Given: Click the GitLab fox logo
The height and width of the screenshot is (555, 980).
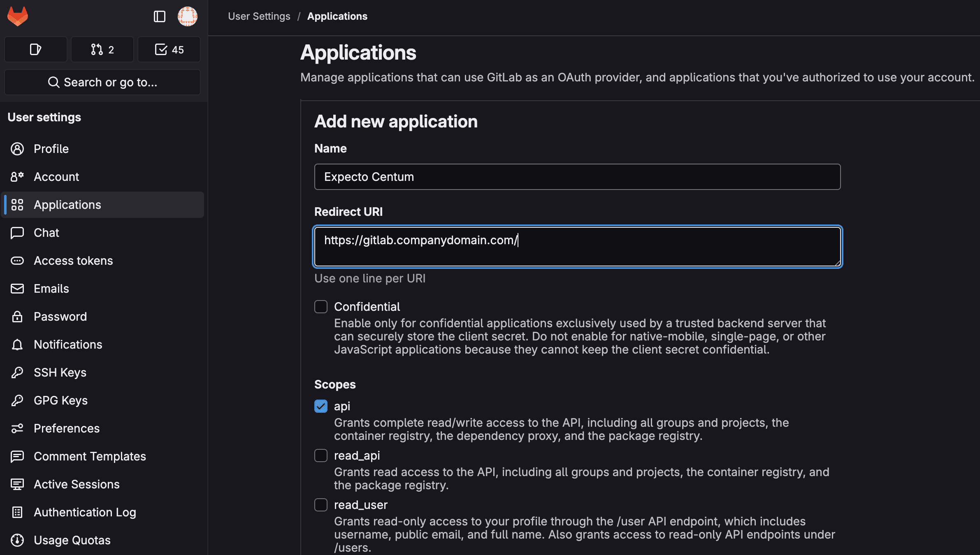Looking at the screenshot, I should [18, 16].
